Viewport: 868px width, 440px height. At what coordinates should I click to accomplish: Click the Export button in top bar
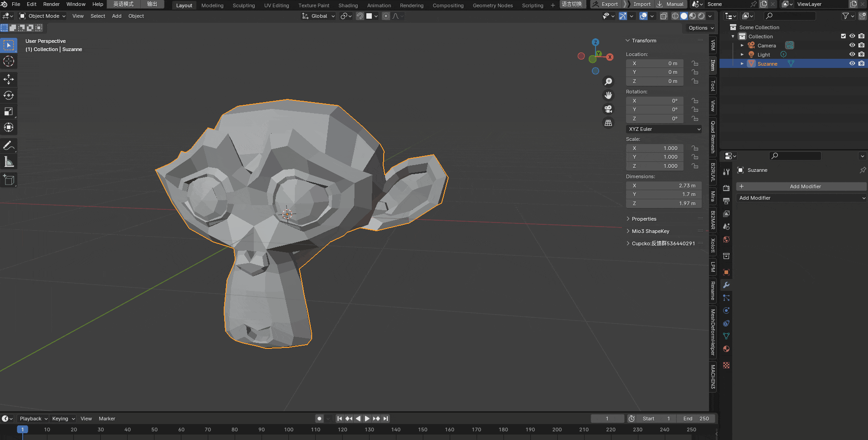tap(605, 4)
